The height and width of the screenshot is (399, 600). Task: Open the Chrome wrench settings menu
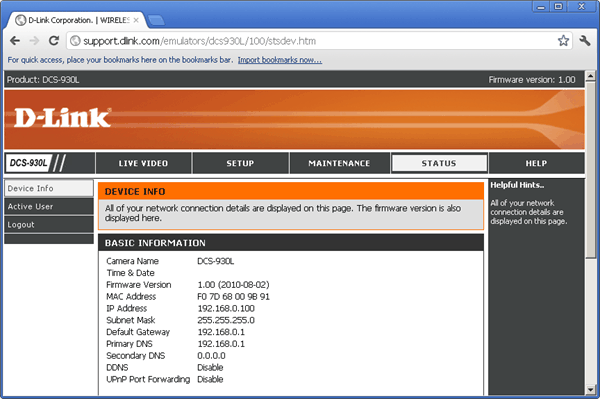(585, 41)
